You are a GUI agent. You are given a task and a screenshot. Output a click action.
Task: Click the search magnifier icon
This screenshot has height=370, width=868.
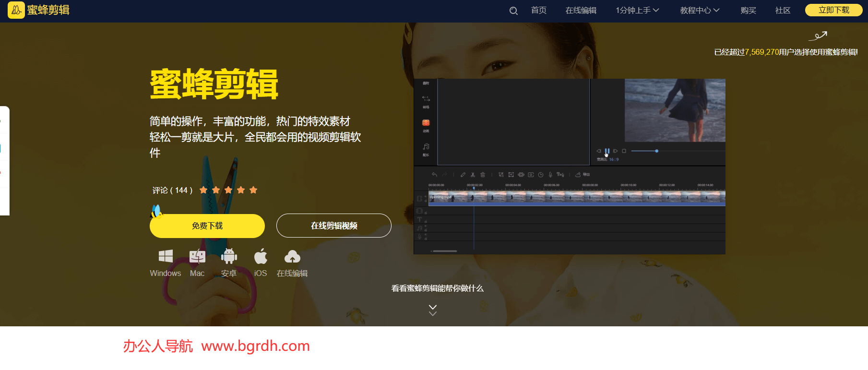pyautogui.click(x=513, y=11)
